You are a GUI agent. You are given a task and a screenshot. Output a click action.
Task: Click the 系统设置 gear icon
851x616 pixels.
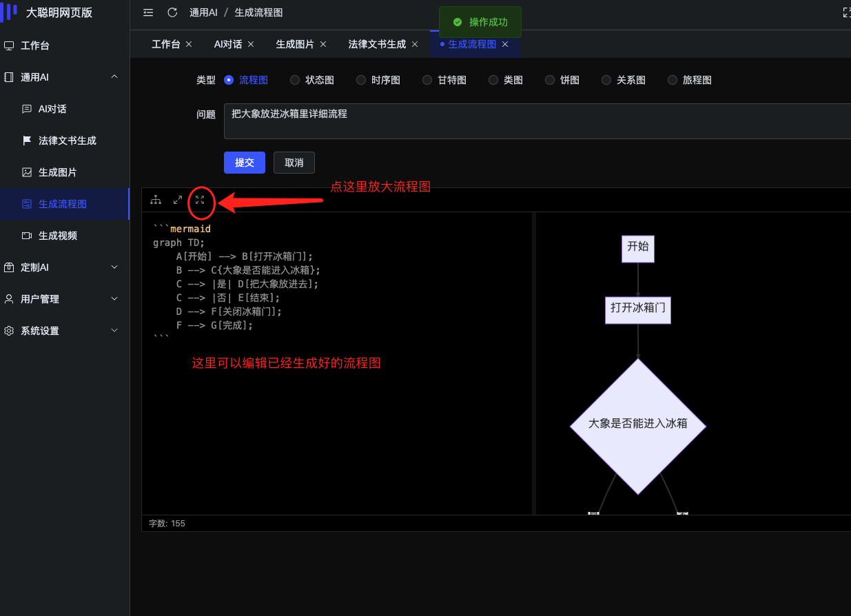pos(9,331)
